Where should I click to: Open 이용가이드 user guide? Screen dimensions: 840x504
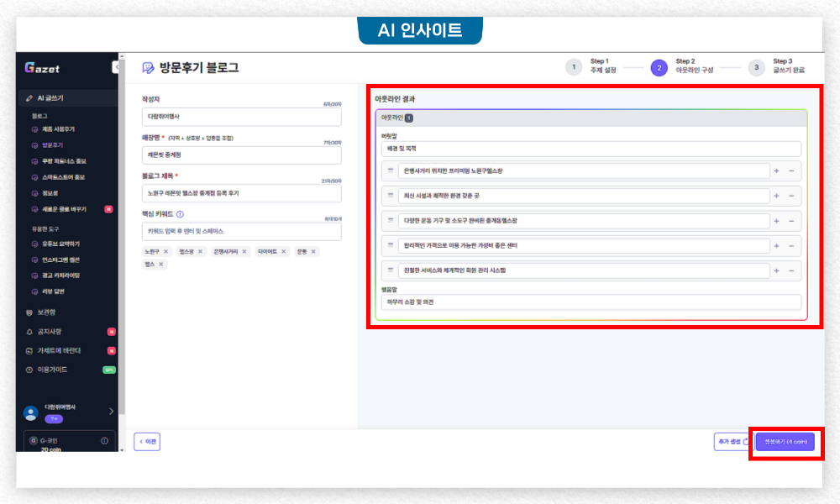[x=52, y=370]
